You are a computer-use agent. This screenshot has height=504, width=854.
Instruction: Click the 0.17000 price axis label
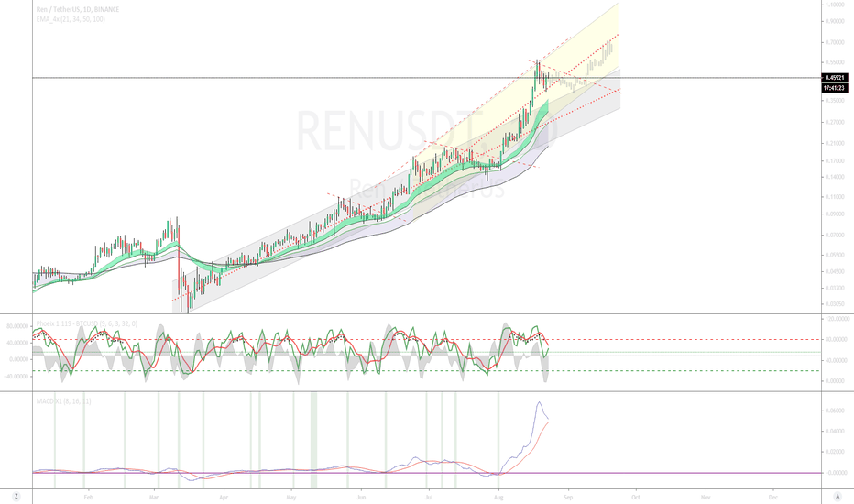[x=835, y=160]
